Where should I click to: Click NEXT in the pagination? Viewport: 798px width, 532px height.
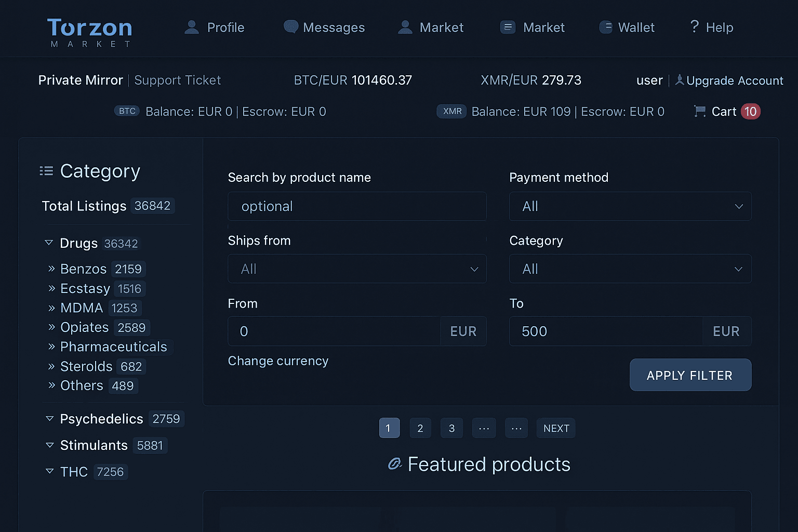tap(556, 428)
